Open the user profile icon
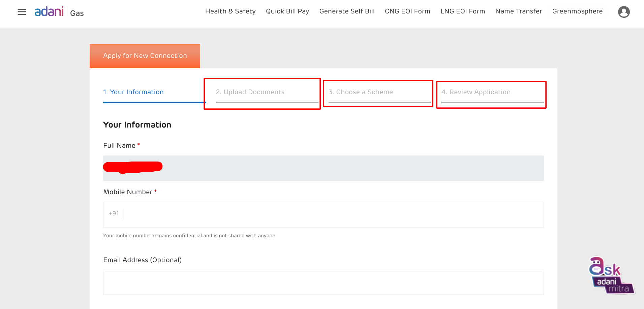 (x=623, y=12)
